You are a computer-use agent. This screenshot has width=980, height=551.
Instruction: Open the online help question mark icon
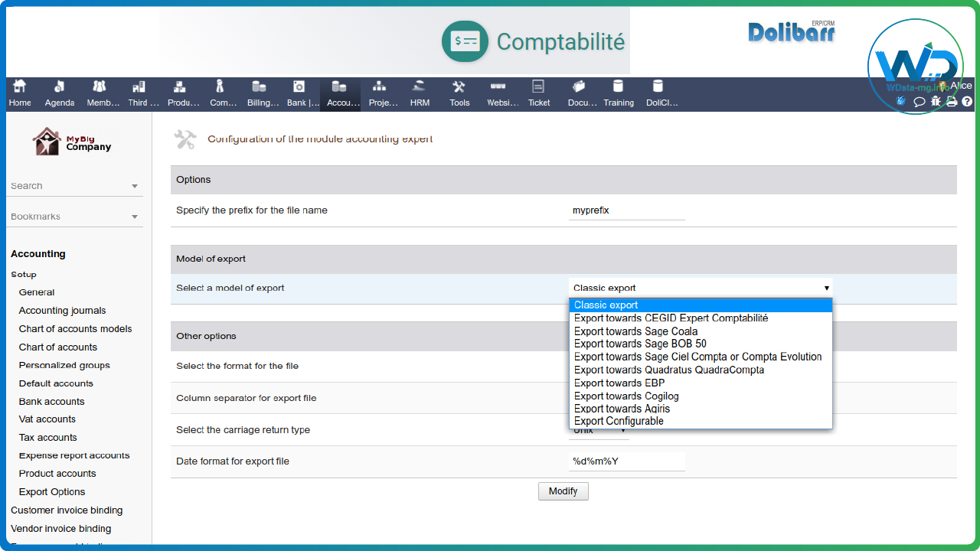pos(966,101)
